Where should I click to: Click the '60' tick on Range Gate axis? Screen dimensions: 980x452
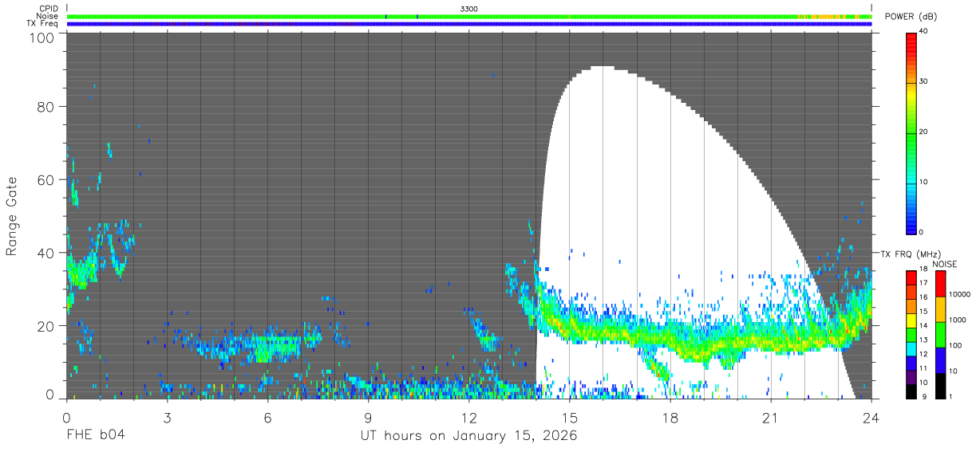[47, 179]
